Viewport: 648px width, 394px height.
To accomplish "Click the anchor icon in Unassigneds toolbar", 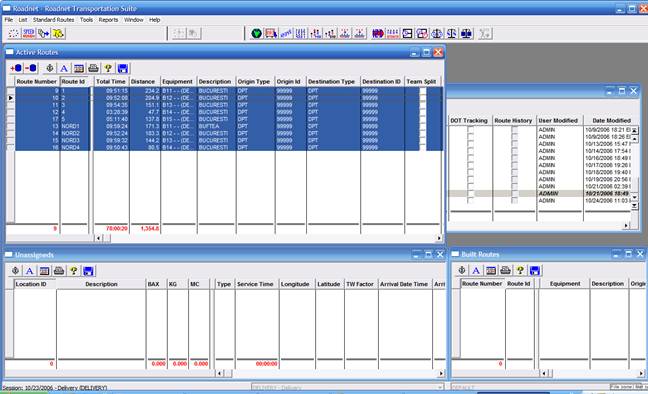I will tap(15, 271).
